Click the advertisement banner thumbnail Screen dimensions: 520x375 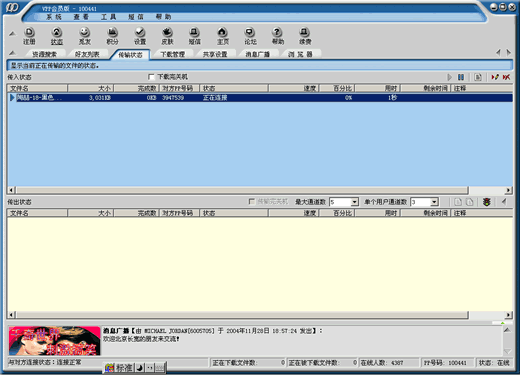click(x=54, y=341)
